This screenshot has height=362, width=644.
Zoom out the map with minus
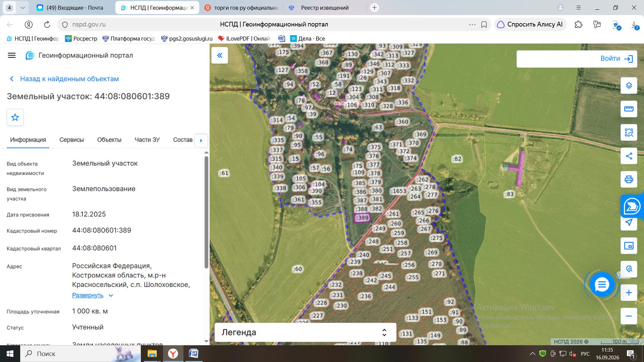[x=629, y=316]
